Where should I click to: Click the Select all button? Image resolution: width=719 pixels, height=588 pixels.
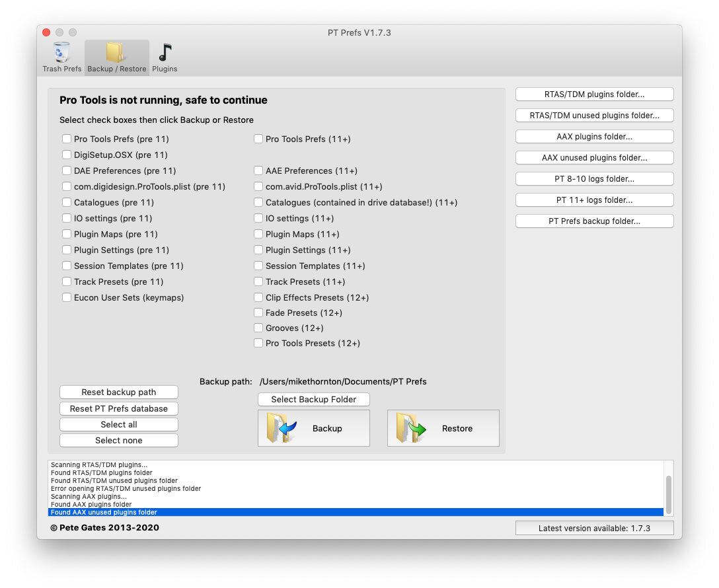point(119,424)
